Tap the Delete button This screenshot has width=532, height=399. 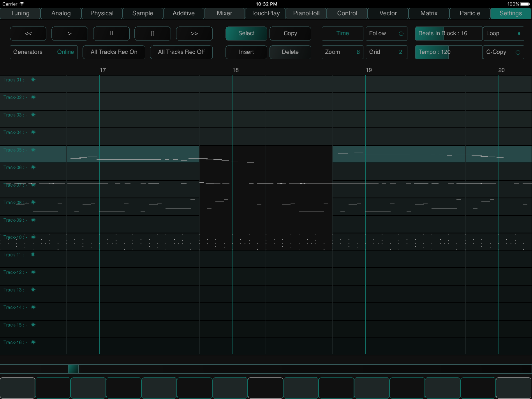(290, 52)
